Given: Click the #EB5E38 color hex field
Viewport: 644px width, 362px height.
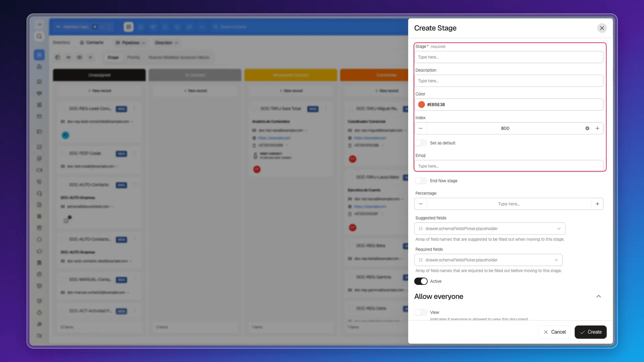Looking at the screenshot, I should coord(508,105).
